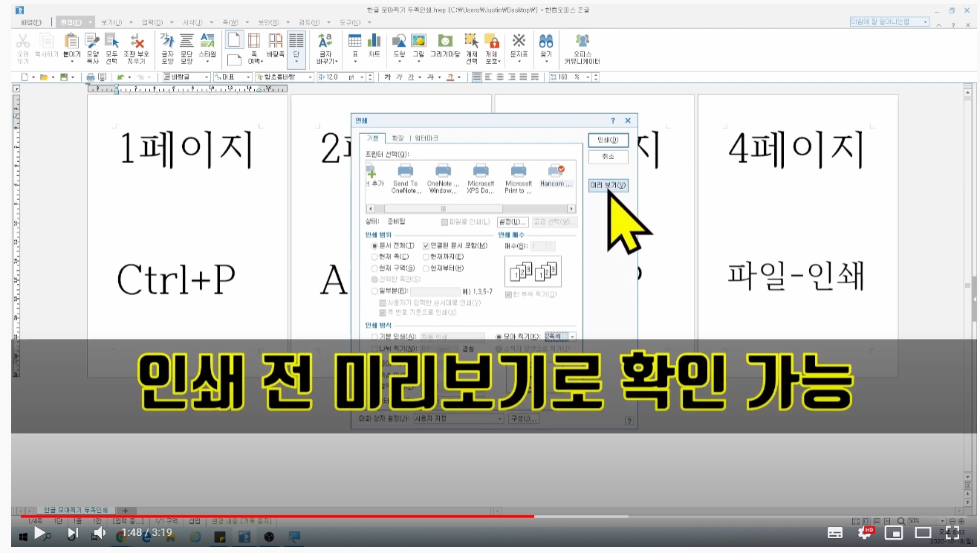
Task: Open Character Shape (글자 모양) settings
Action: pyautogui.click(x=167, y=48)
